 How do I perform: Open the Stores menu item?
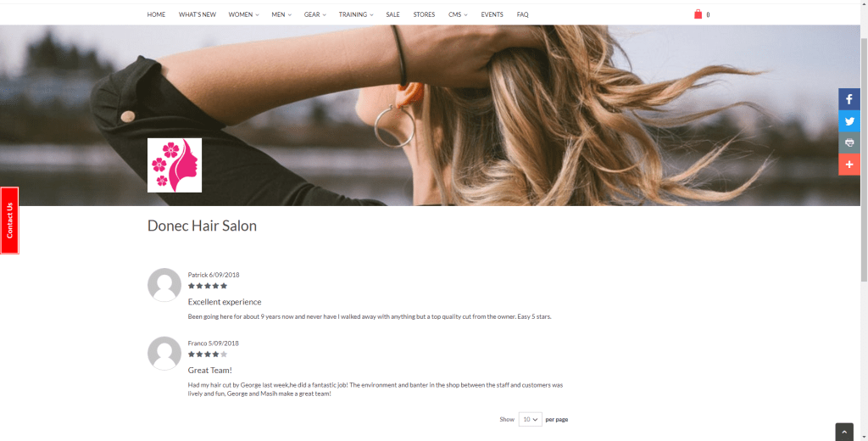tap(424, 14)
